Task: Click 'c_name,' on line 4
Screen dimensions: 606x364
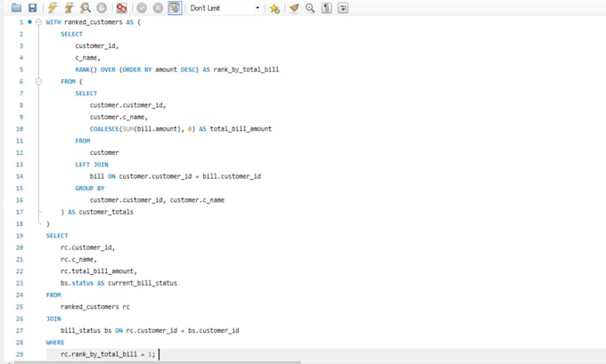Action: coord(87,58)
